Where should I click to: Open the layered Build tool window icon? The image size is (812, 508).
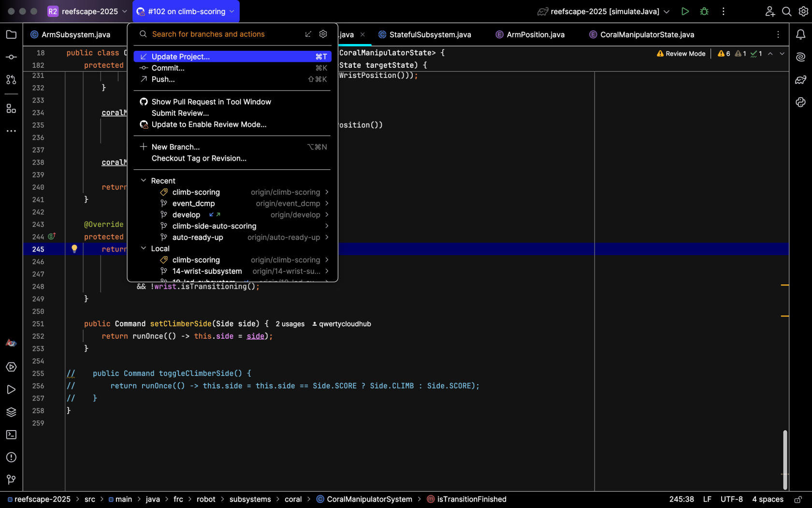pyautogui.click(x=11, y=412)
